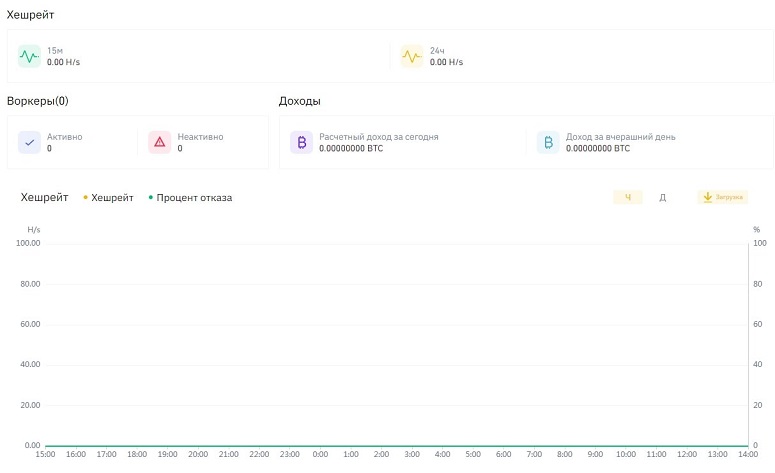
Task: Click the 14:00 mark on chart time axis
Action: (747, 454)
